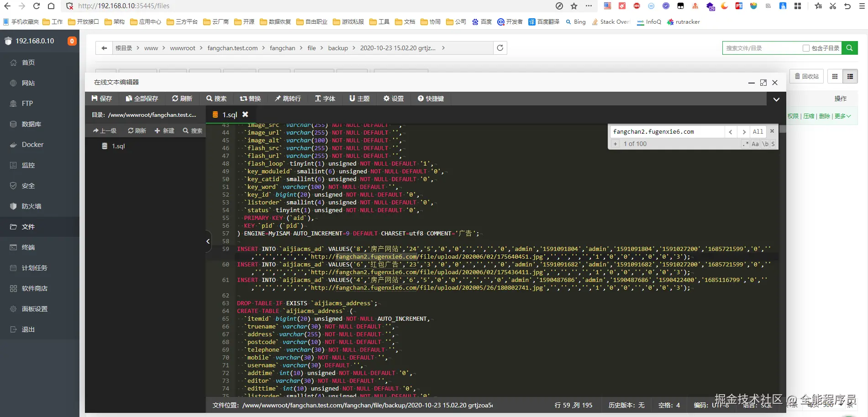Select the 1.sql editor tab

(229, 115)
